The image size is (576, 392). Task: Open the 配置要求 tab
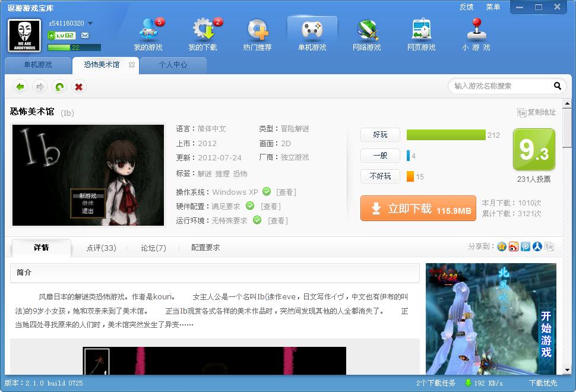click(205, 248)
